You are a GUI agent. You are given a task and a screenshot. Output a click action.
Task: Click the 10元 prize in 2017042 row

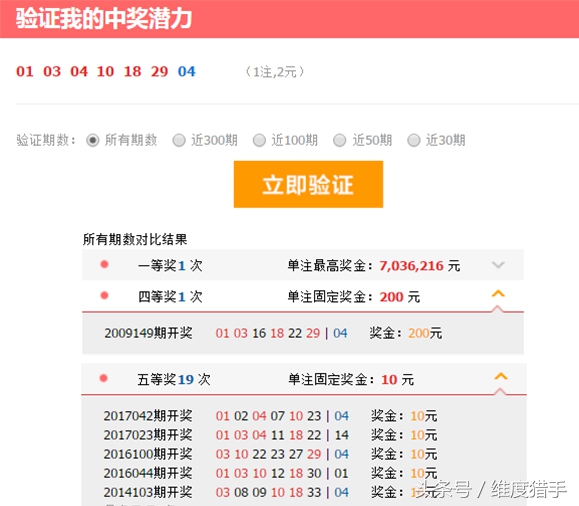pos(424,416)
